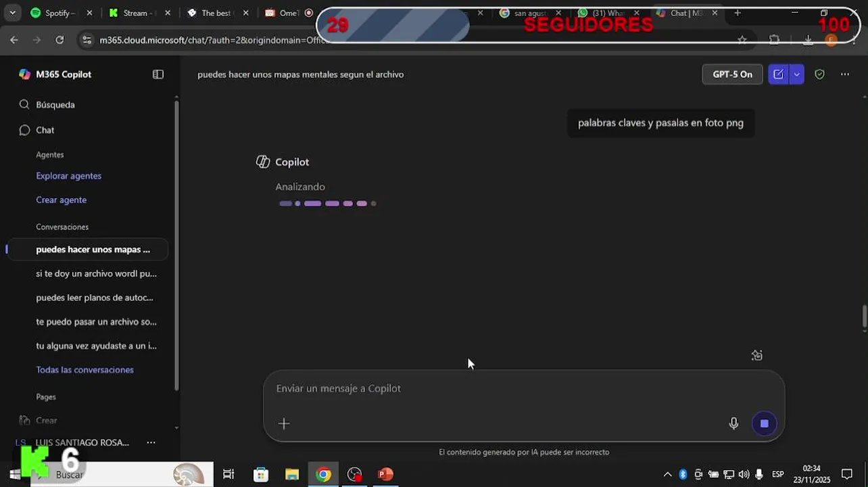The height and width of the screenshot is (487, 868).
Task: Open the notification center icon
Action: coord(846,474)
